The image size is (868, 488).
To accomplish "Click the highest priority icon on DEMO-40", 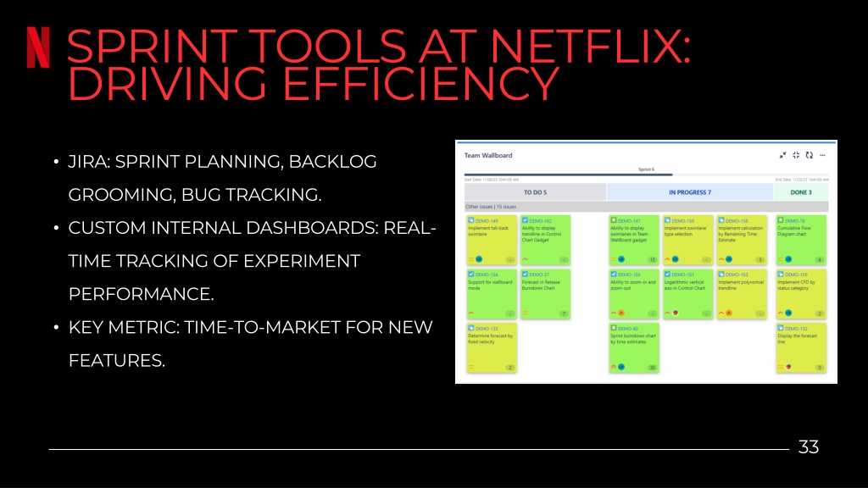I will click(x=614, y=368).
